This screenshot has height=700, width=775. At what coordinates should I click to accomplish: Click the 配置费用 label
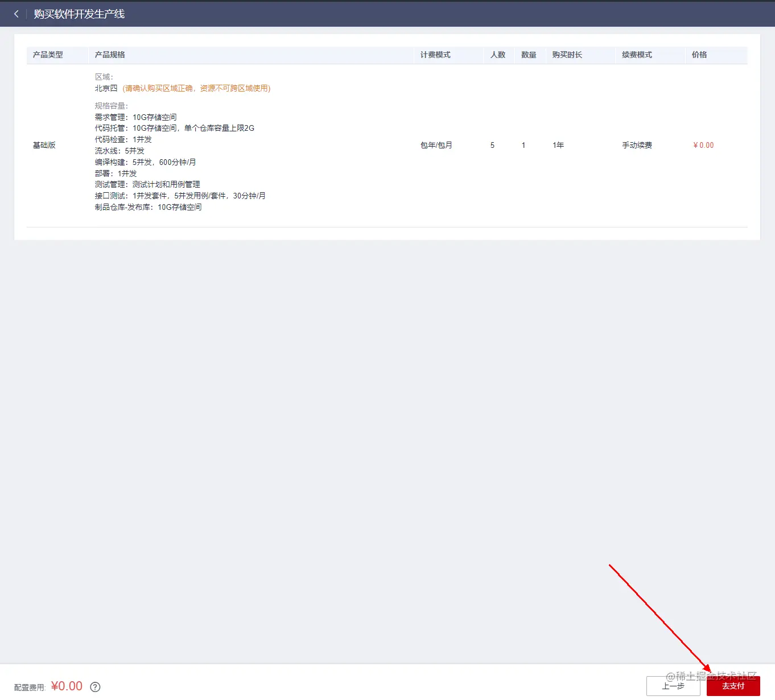point(30,687)
